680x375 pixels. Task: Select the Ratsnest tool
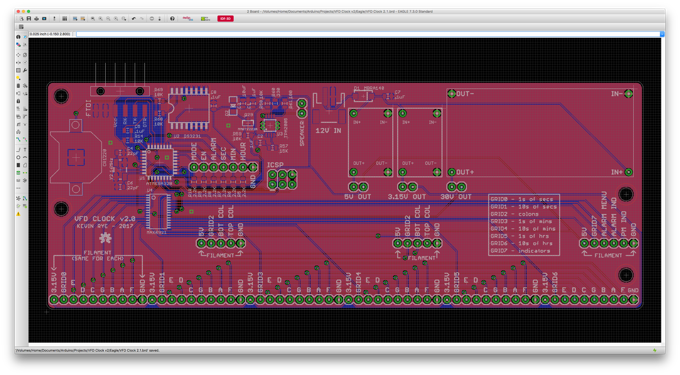click(18, 198)
